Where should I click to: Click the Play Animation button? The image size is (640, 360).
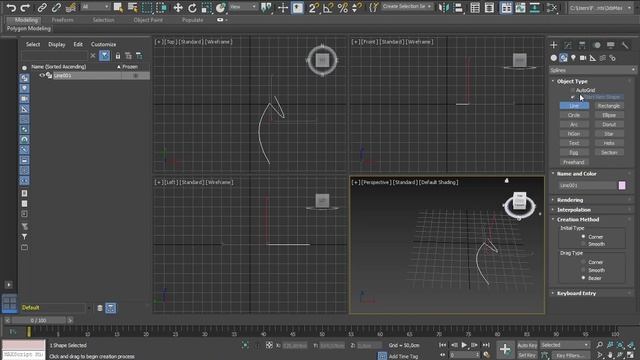coord(464,345)
